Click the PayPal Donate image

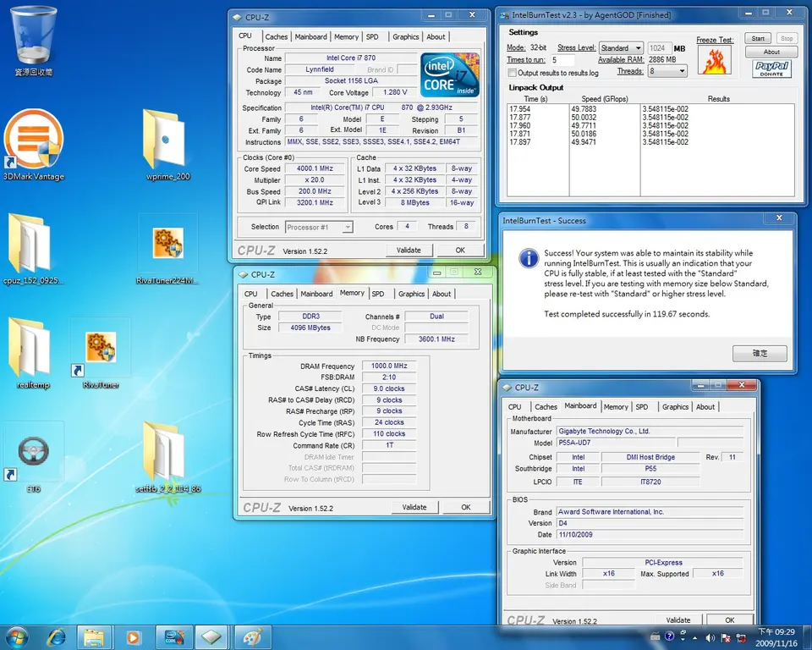[771, 69]
